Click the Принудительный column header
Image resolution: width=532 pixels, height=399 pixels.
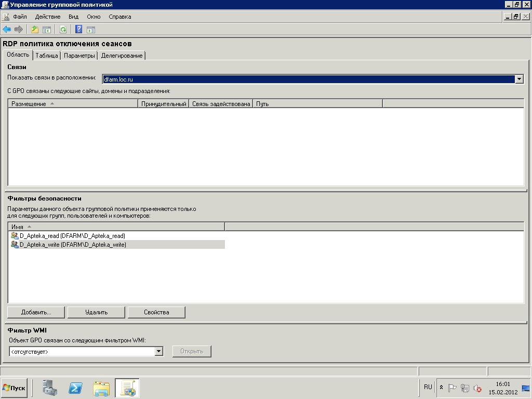point(164,104)
